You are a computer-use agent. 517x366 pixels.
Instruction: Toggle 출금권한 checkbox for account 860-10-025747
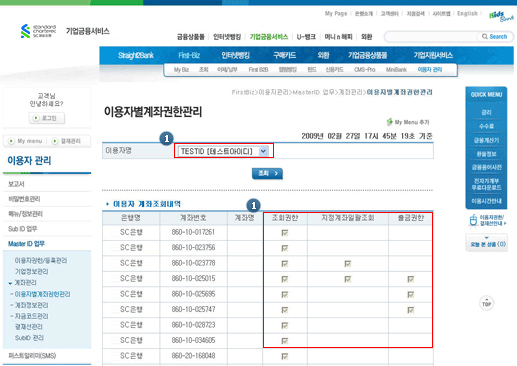pyautogui.click(x=411, y=310)
